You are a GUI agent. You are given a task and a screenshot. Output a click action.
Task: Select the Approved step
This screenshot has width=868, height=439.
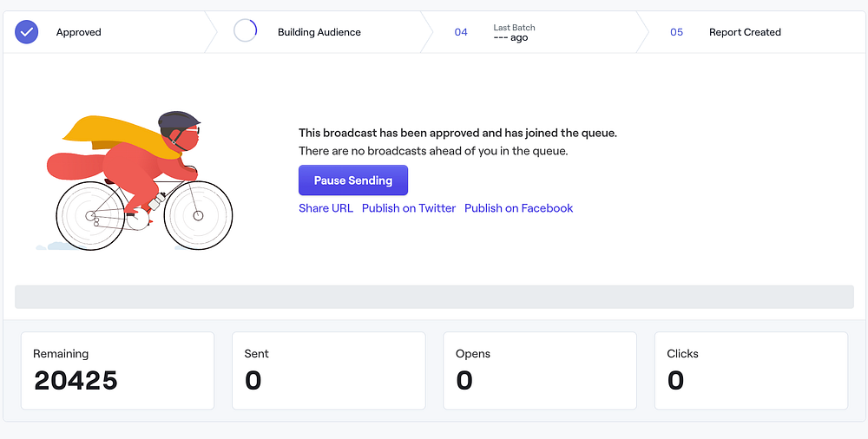[x=78, y=32]
